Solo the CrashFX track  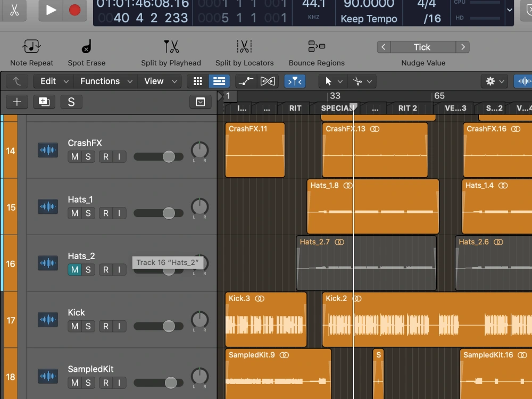coord(88,156)
